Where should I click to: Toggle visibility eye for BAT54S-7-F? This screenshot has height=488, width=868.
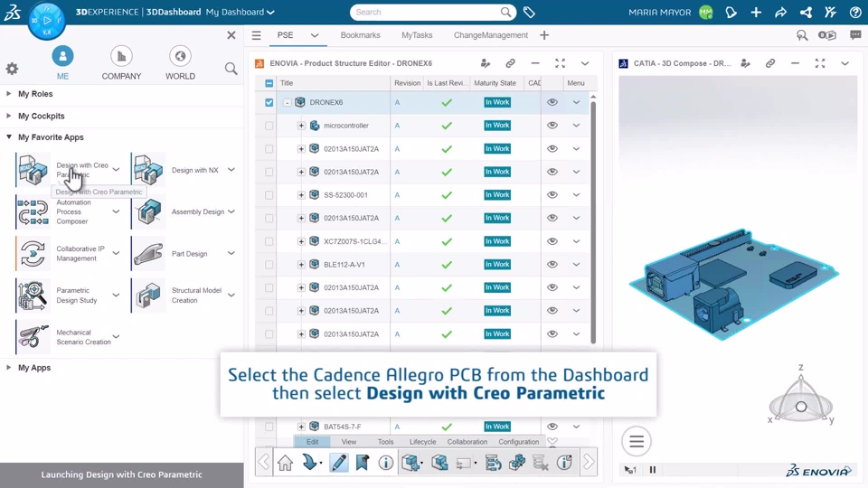(552, 427)
